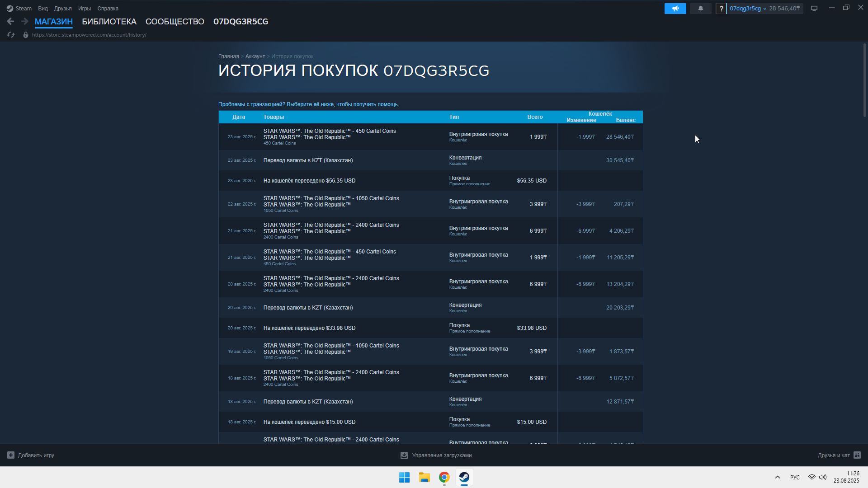This screenshot has height=488, width=868.
Task: Open Windows Start menu
Action: pos(404,477)
